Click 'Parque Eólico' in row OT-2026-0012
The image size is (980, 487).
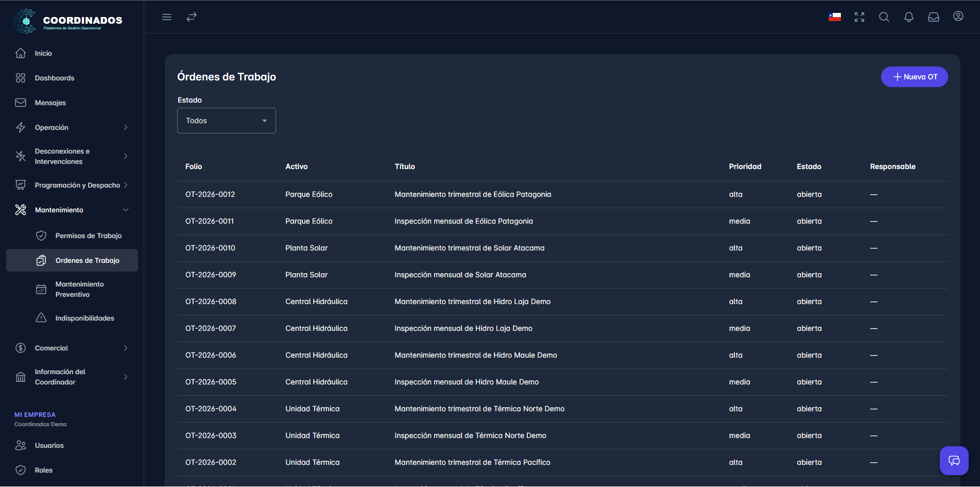point(309,194)
